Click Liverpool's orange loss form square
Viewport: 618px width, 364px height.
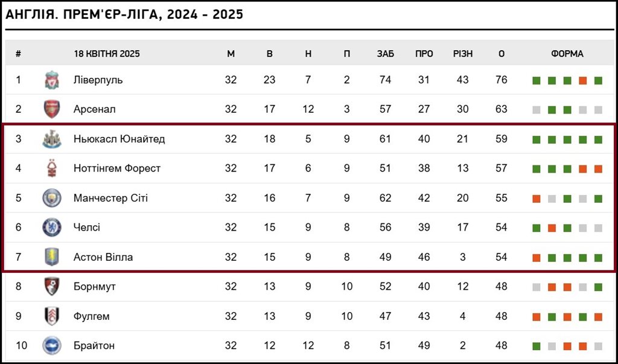tap(583, 81)
